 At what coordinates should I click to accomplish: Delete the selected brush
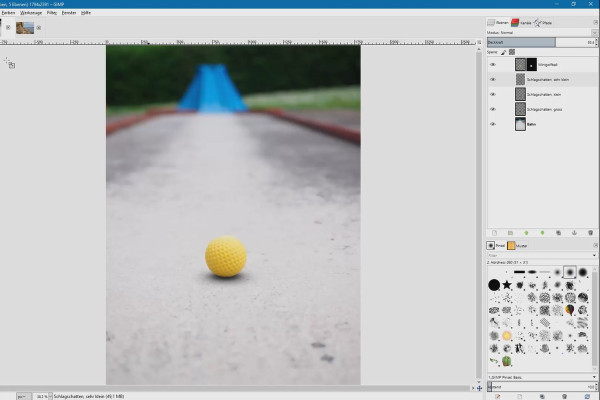pos(564,397)
